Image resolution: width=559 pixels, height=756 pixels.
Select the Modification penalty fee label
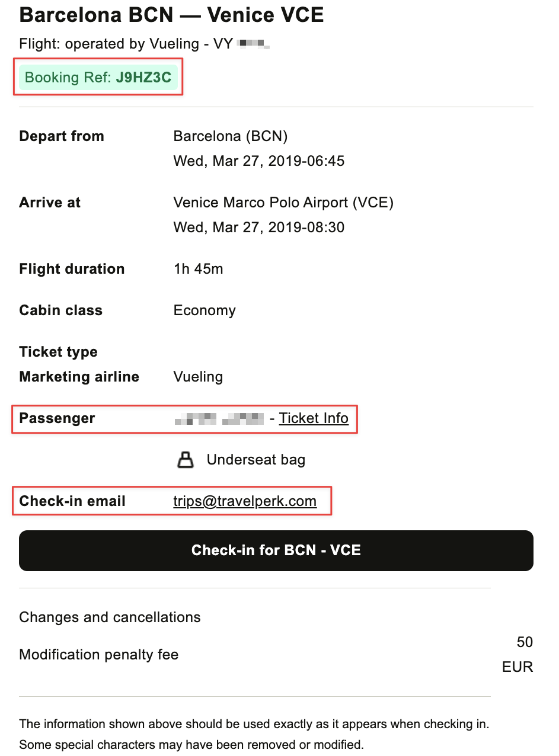[99, 655]
